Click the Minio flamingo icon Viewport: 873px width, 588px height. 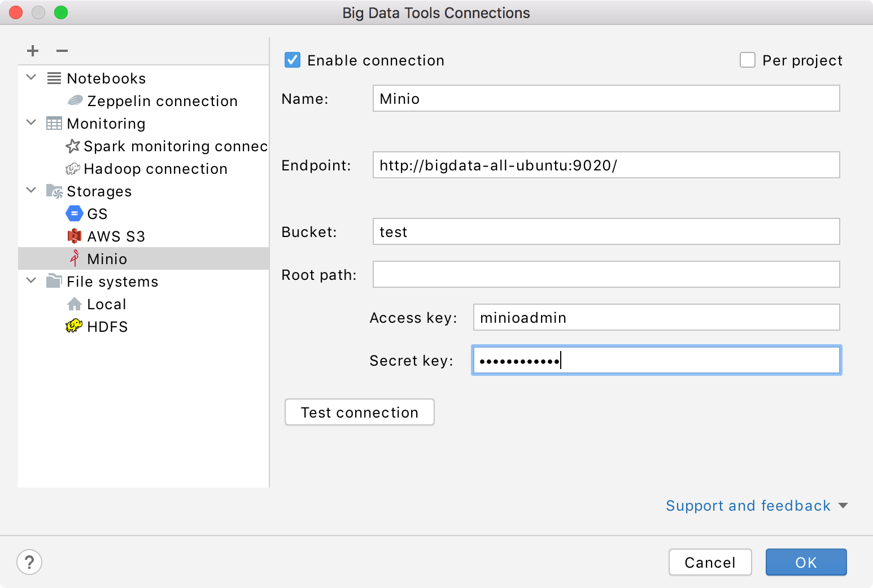[x=74, y=258]
